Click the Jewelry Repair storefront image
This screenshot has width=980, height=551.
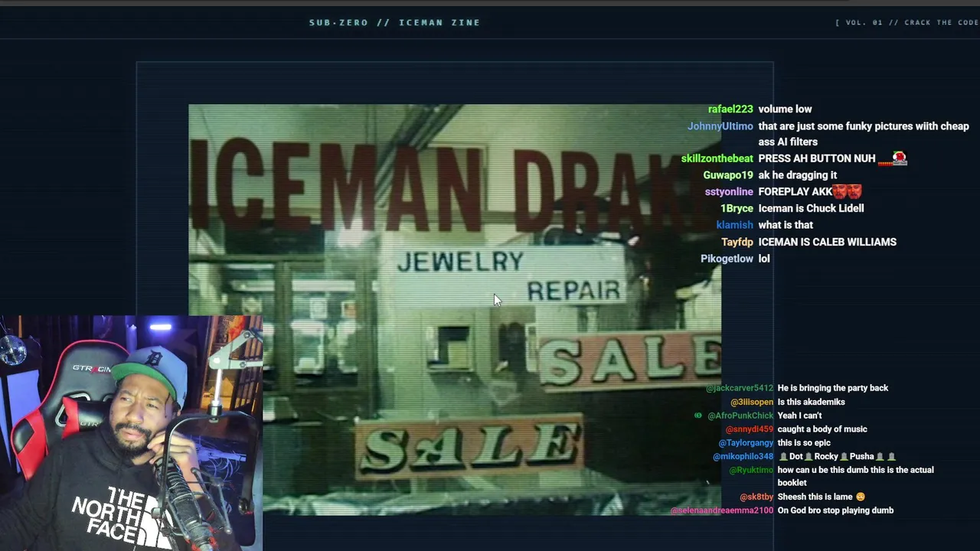point(455,309)
